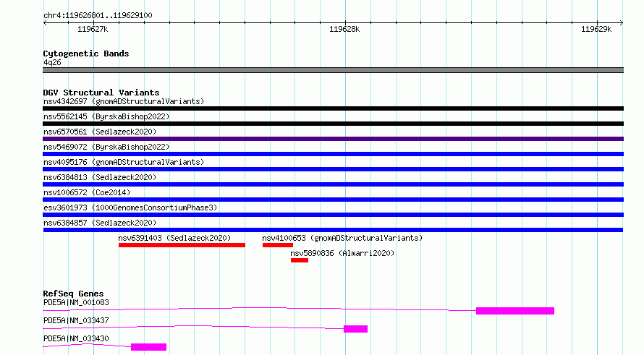Click variant label nsv6570561 (Sedlazeck2020)
The height and width of the screenshot is (355, 644).
click(x=100, y=132)
